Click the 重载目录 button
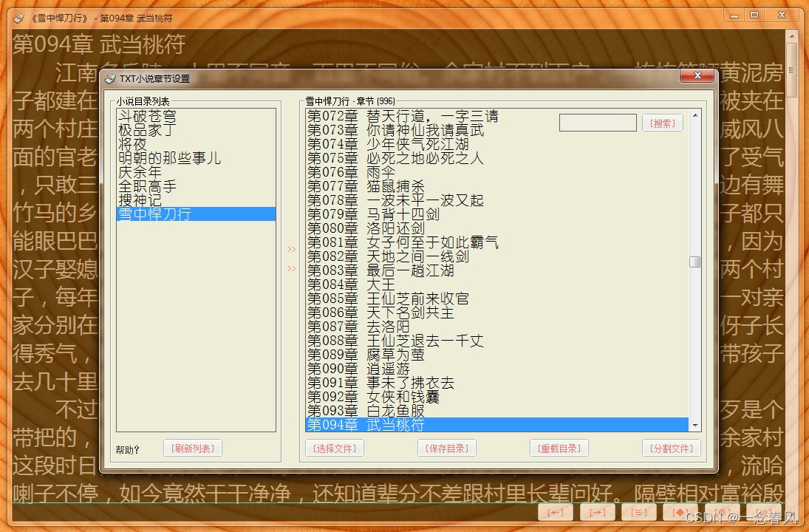 pyautogui.click(x=559, y=449)
